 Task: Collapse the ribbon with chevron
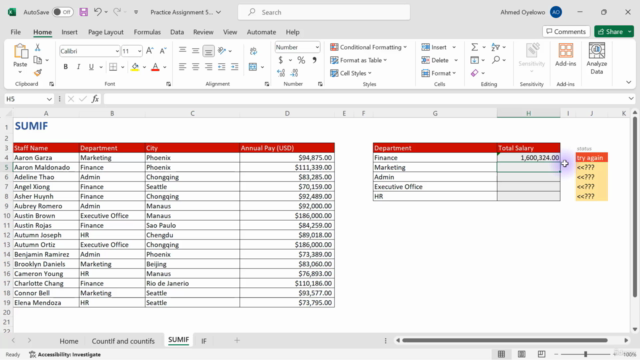629,82
